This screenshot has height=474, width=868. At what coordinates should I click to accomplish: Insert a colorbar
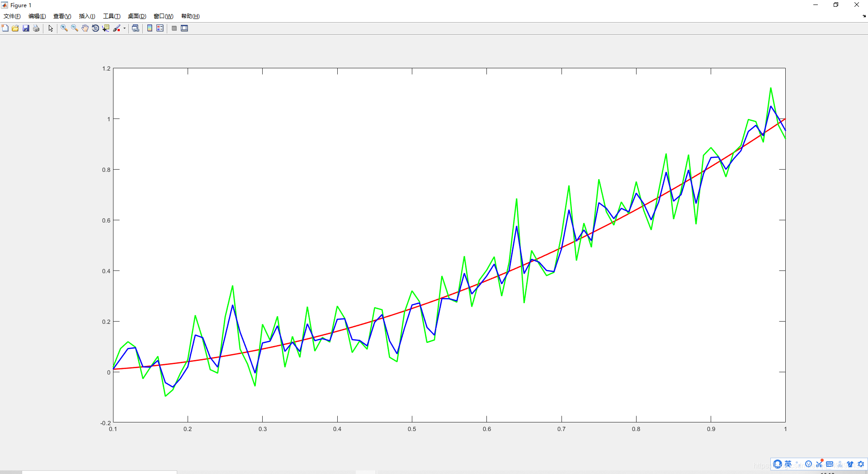[150, 28]
